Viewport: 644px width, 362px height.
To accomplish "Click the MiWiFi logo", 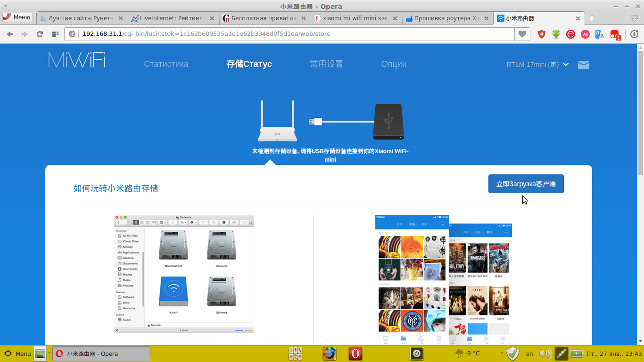I will tap(77, 60).
